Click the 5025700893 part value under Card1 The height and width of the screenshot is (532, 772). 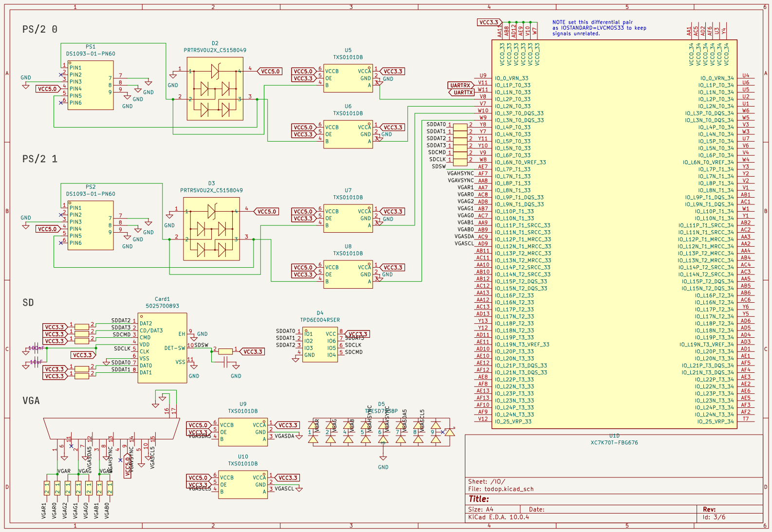163,306
